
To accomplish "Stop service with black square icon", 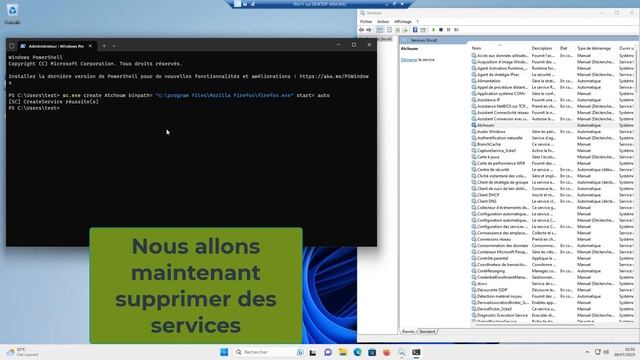I will pyautogui.click(x=441, y=30).
